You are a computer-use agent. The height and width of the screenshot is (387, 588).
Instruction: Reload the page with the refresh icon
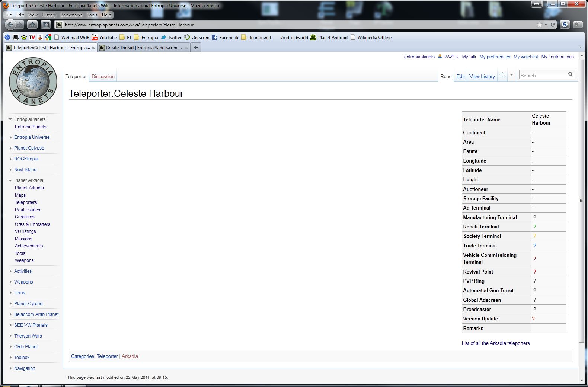click(x=553, y=25)
